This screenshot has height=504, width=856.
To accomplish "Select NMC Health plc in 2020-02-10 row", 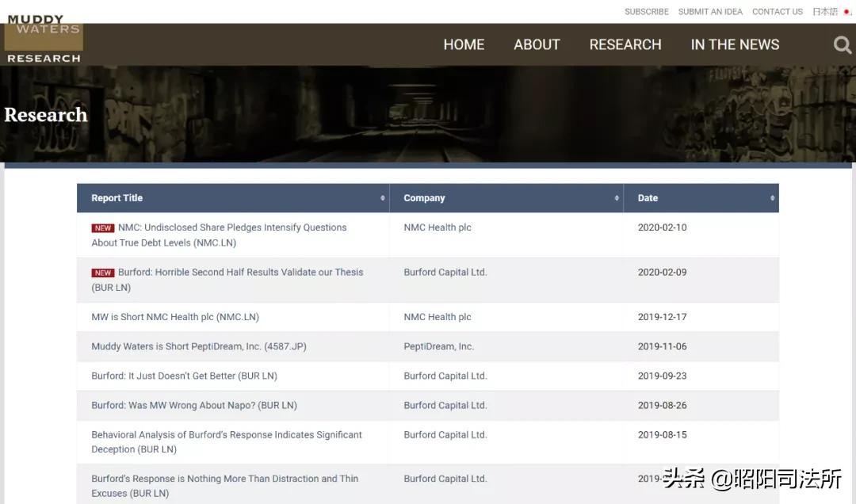I will pos(438,227).
